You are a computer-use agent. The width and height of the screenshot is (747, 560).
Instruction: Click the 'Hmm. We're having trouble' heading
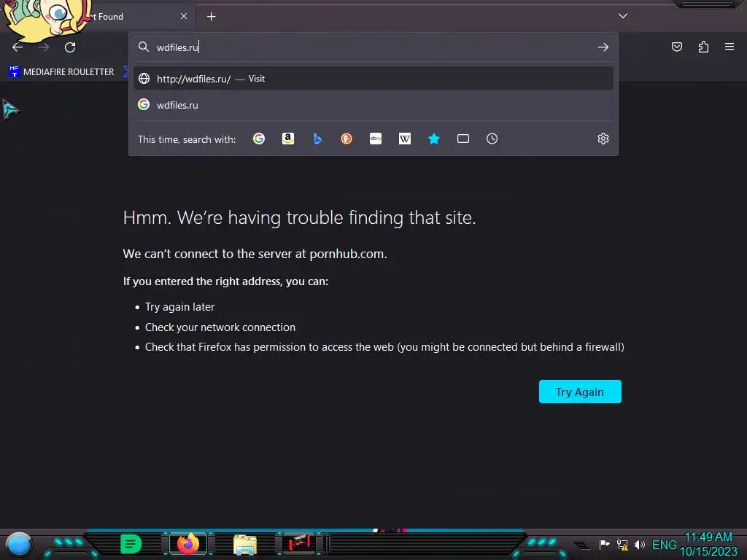[299, 217]
